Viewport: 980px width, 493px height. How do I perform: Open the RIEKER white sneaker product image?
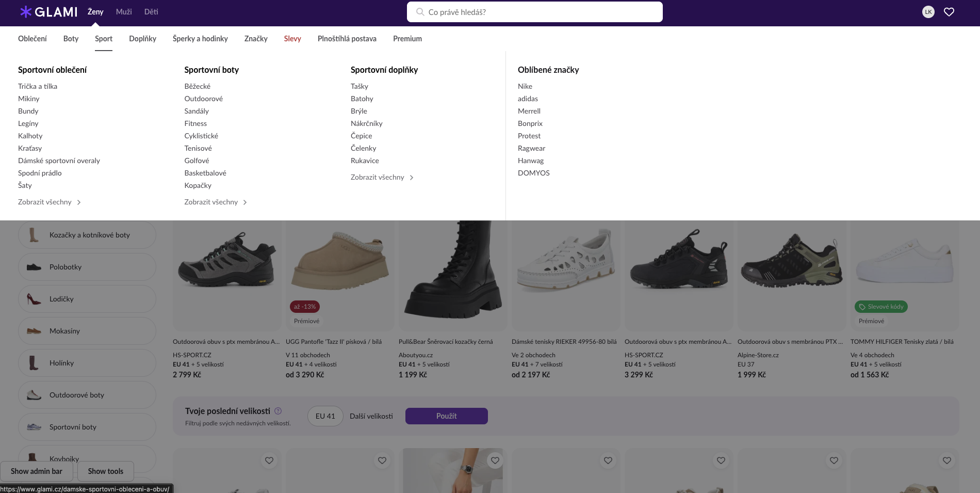[566, 276]
